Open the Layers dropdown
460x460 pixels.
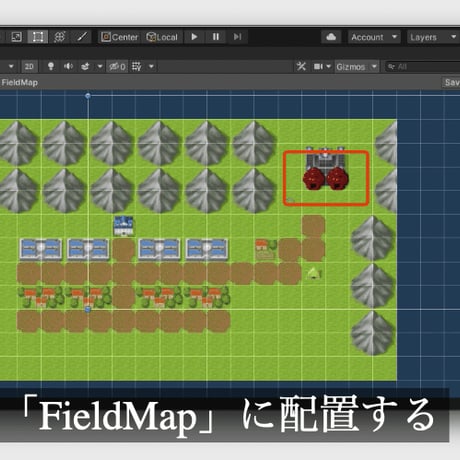(433, 37)
